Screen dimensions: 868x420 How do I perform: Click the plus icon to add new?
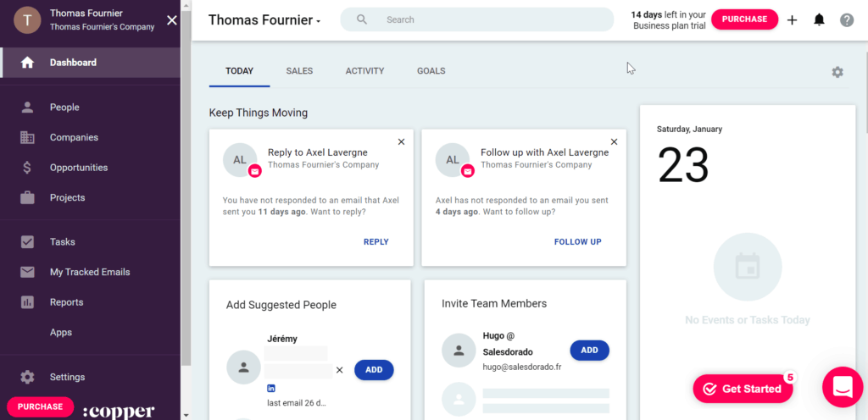click(x=792, y=19)
